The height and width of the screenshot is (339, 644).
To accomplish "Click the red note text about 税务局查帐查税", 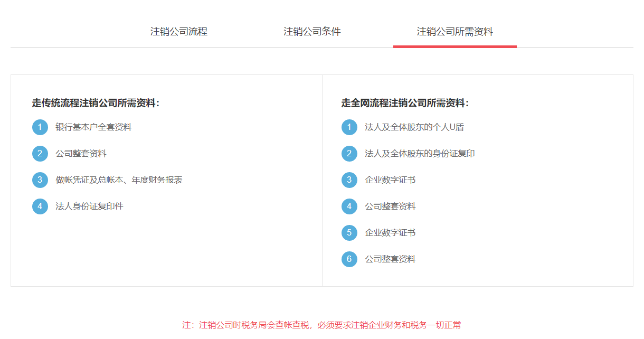I will click(322, 326).
